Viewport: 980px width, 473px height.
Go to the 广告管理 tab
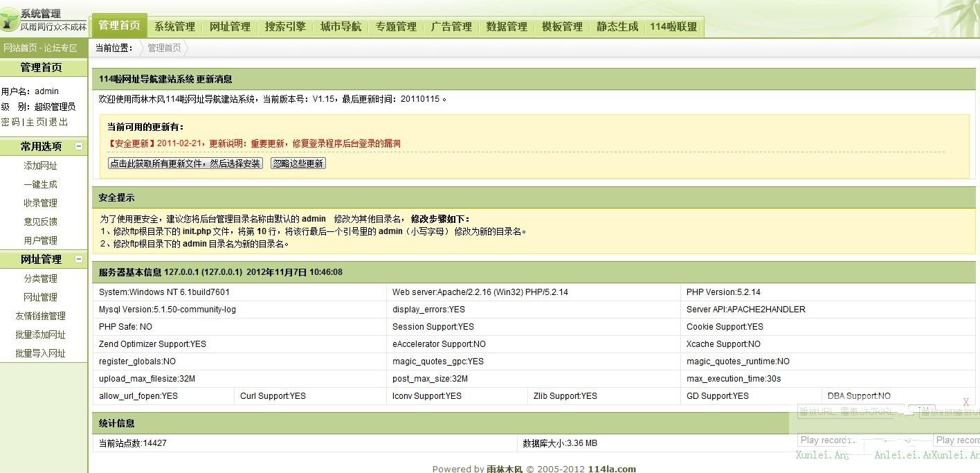pos(451,27)
